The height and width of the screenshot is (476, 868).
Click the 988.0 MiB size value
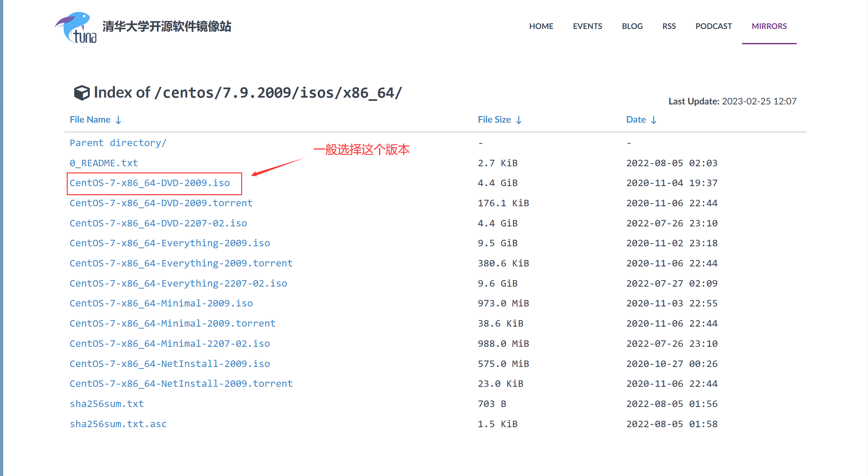coord(503,344)
